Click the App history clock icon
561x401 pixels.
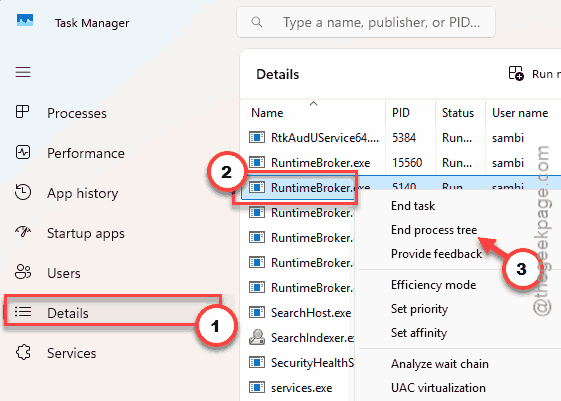click(x=23, y=192)
